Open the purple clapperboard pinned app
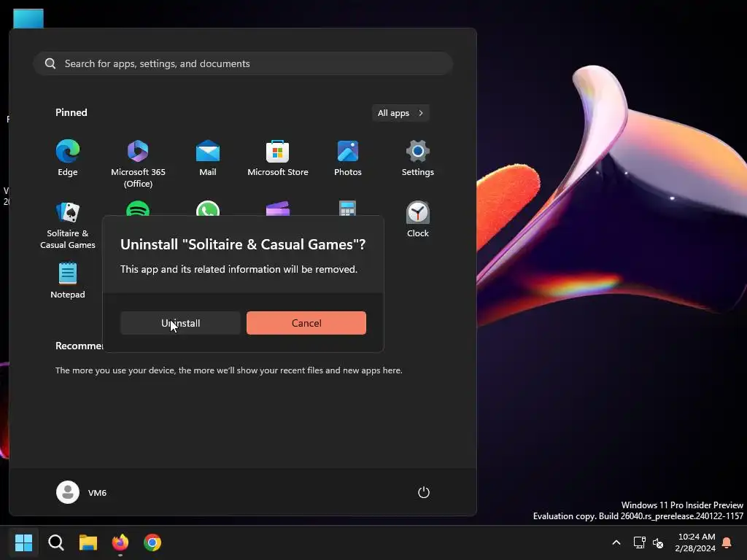This screenshot has height=560, width=747. coord(278,209)
